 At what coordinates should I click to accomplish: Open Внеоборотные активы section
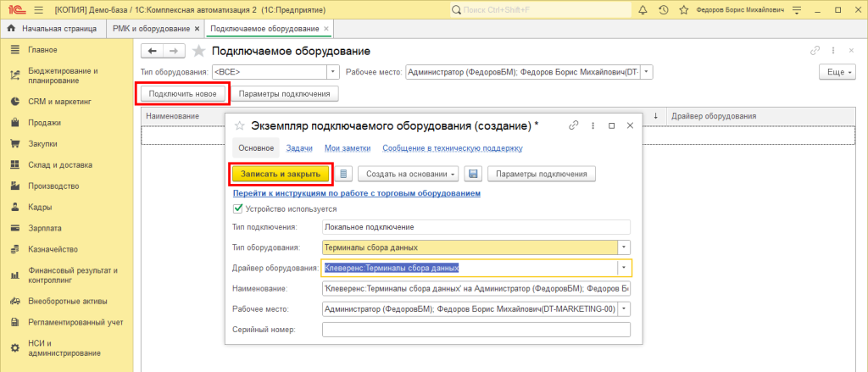point(67,301)
